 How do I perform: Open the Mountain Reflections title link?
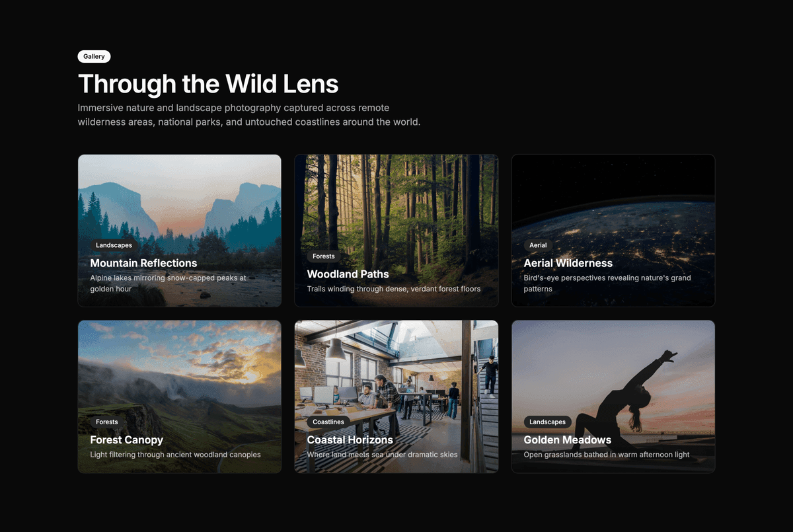coord(143,263)
